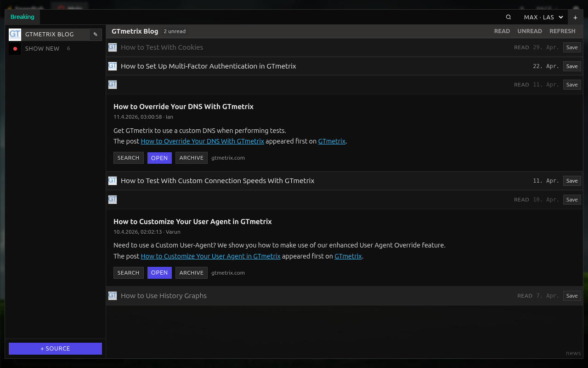Click GT favicon of How to Use History Graphs
This screenshot has height=368, width=588.
click(x=113, y=295)
